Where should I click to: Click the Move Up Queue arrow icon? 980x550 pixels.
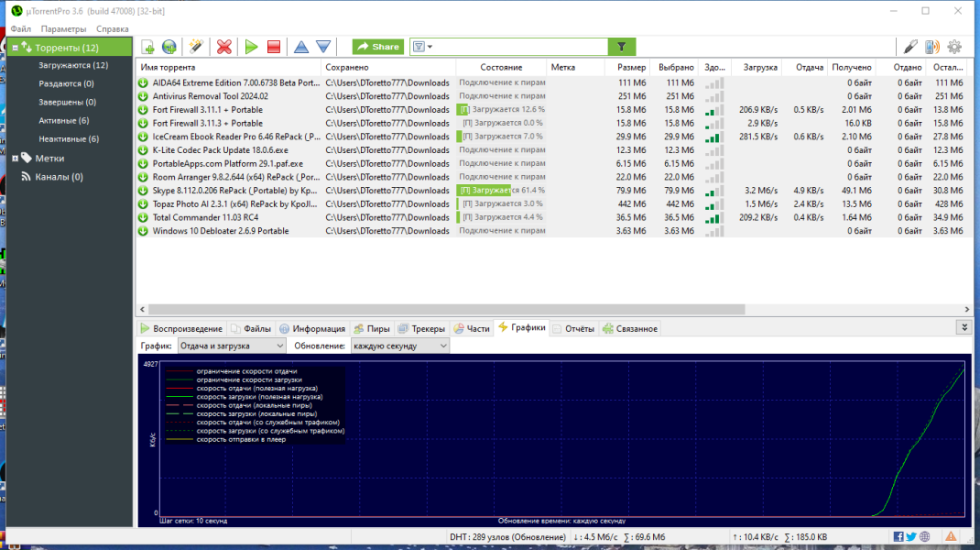tap(301, 47)
